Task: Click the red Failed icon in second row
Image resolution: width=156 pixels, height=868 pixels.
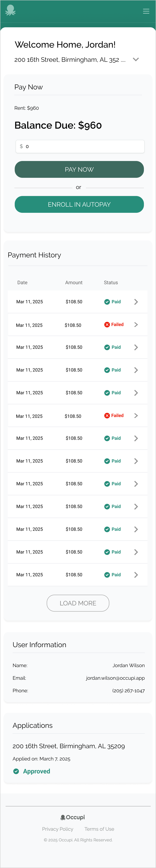Action: click(107, 324)
